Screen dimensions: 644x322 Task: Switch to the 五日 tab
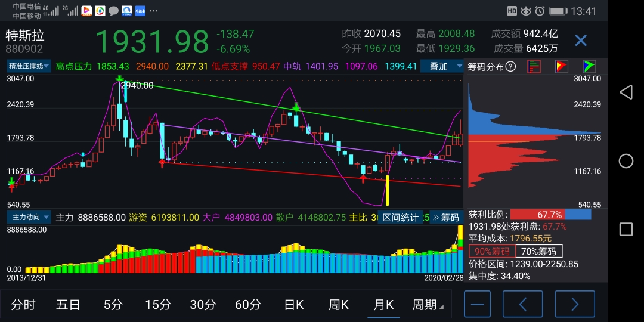(x=68, y=305)
